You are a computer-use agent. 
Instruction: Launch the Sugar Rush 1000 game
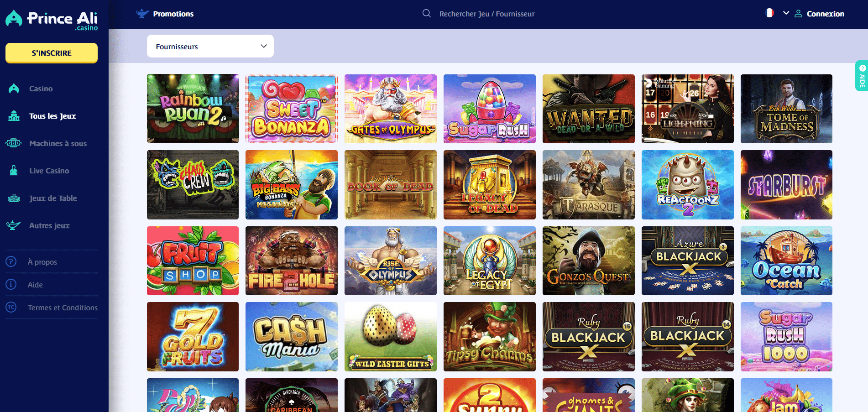coord(786,337)
